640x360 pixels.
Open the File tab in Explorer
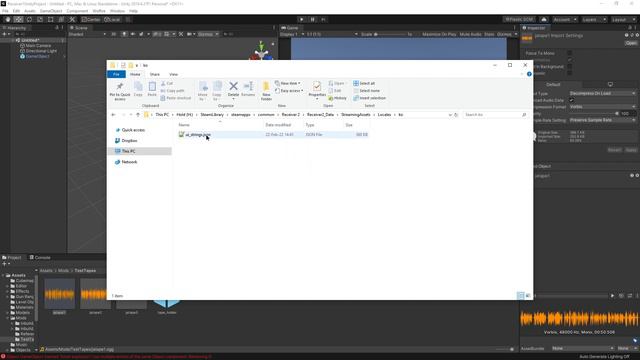[x=116, y=74]
